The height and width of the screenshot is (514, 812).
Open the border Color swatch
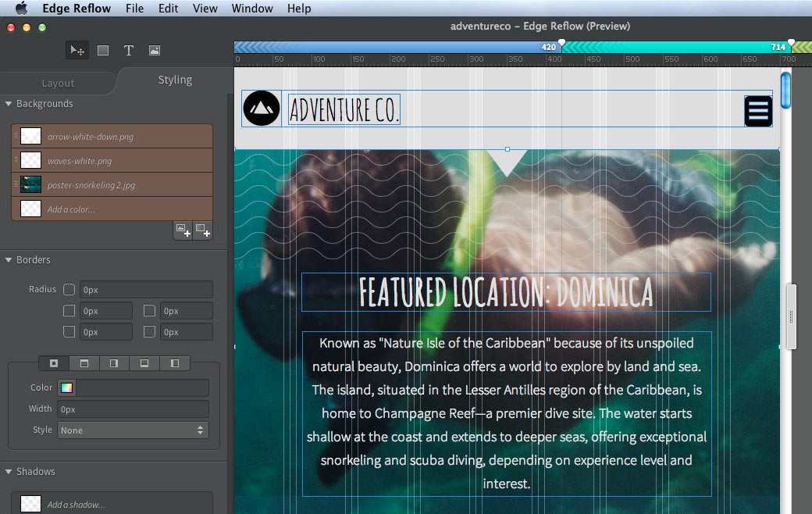pos(67,387)
